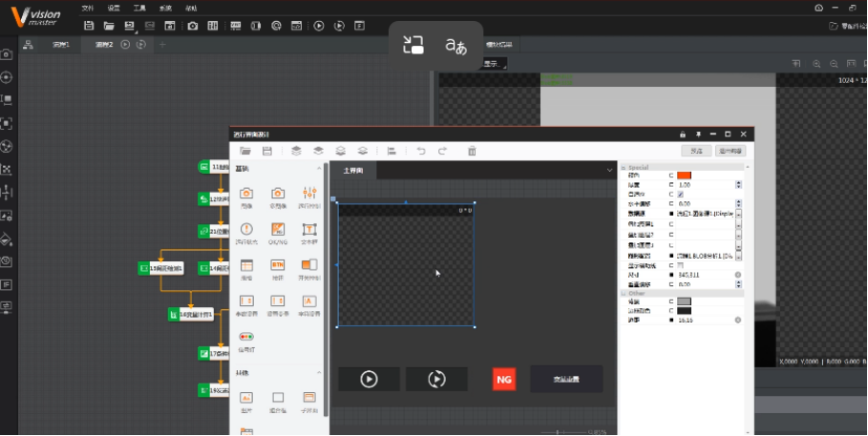Open the chevron dropdown beside 主界面 tab

click(609, 170)
